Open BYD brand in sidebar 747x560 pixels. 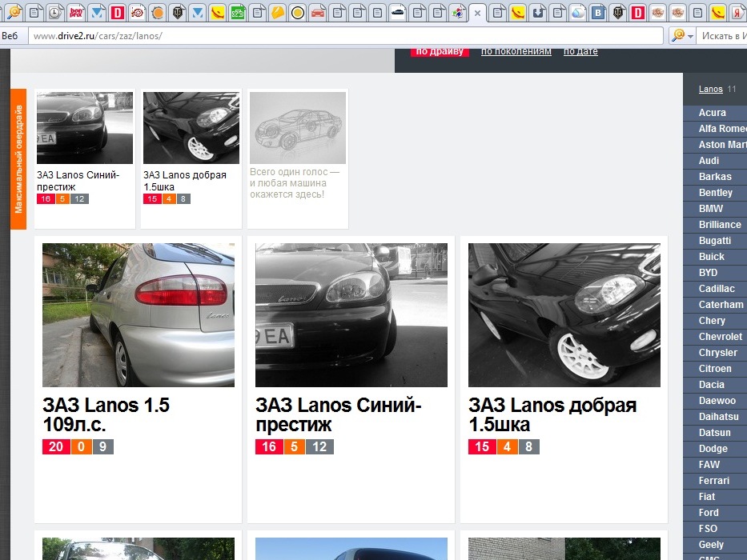(715, 273)
